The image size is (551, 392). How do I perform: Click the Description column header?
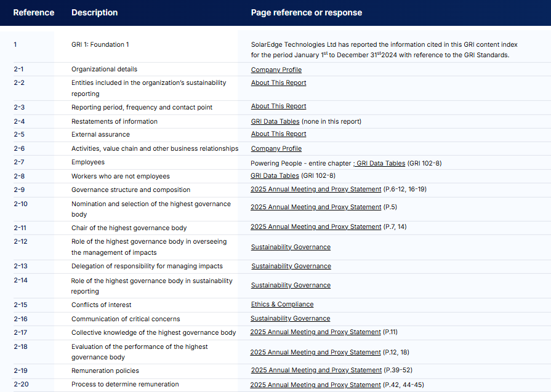click(x=95, y=13)
